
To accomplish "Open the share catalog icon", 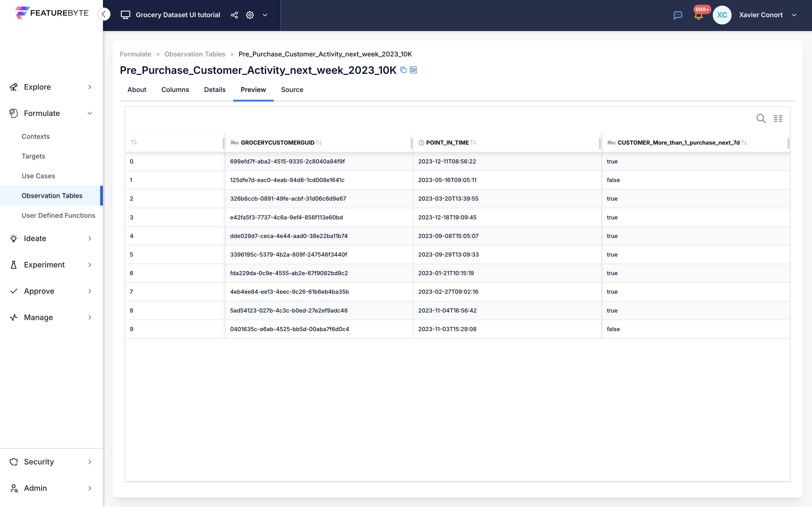I will [234, 15].
